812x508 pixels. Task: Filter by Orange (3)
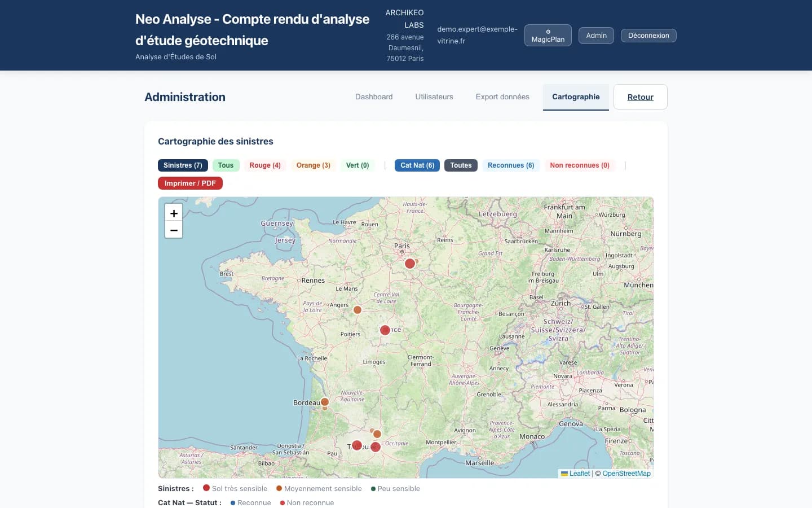(x=314, y=165)
